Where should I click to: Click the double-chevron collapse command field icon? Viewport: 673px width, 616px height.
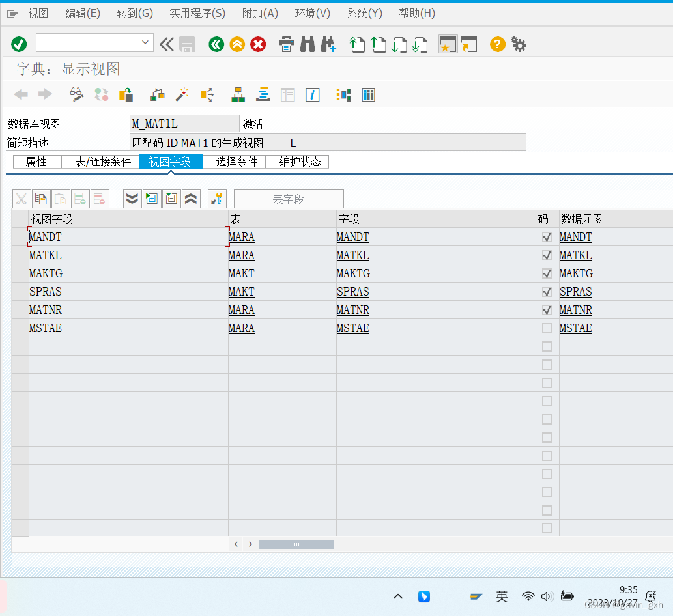167,44
